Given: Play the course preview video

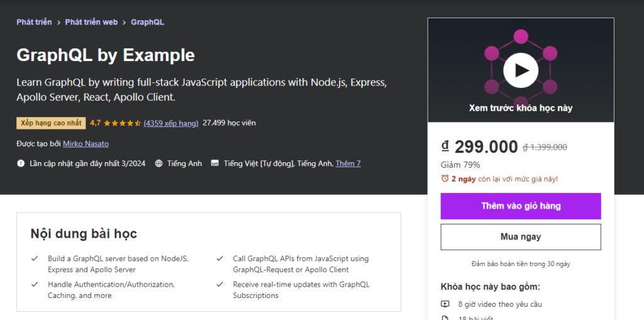Looking at the screenshot, I should pos(521,70).
